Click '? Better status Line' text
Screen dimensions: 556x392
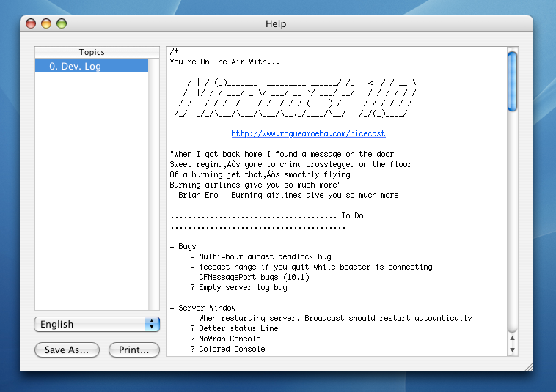tap(235, 328)
